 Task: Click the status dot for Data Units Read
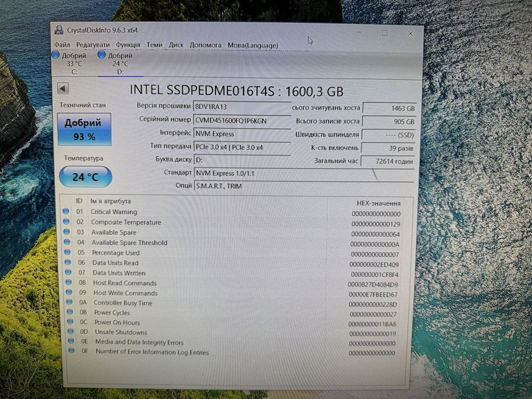[68, 262]
